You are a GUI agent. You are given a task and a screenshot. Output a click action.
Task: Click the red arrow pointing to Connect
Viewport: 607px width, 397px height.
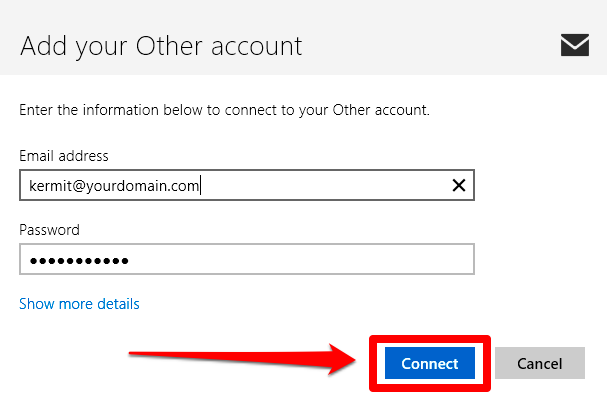tap(242, 357)
